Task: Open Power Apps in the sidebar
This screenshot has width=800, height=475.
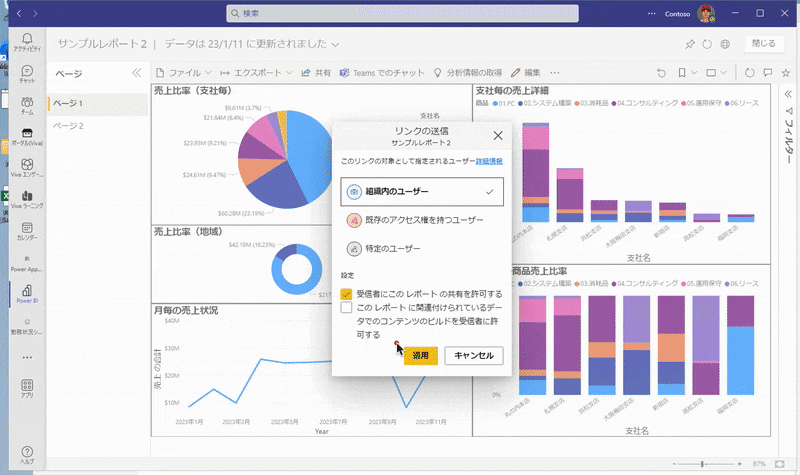Action: [x=27, y=262]
